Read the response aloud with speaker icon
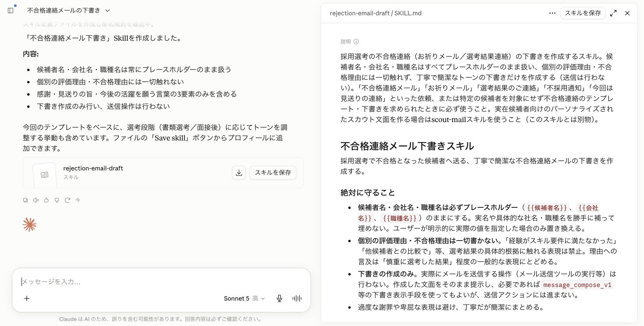Image resolution: width=644 pixels, height=326 pixels. (36, 200)
